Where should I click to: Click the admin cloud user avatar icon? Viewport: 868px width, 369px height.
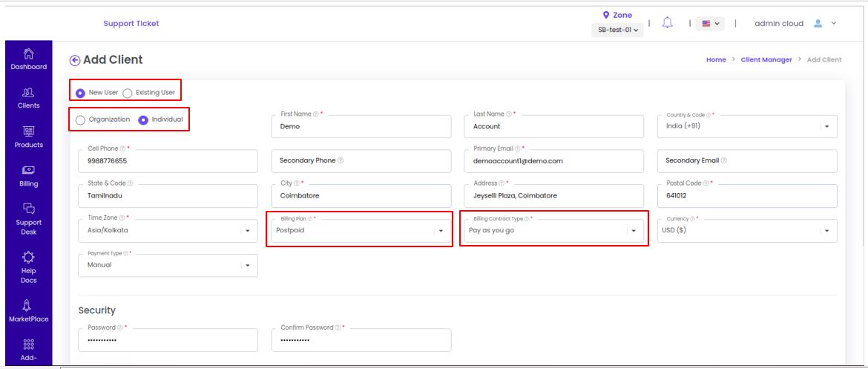point(818,23)
